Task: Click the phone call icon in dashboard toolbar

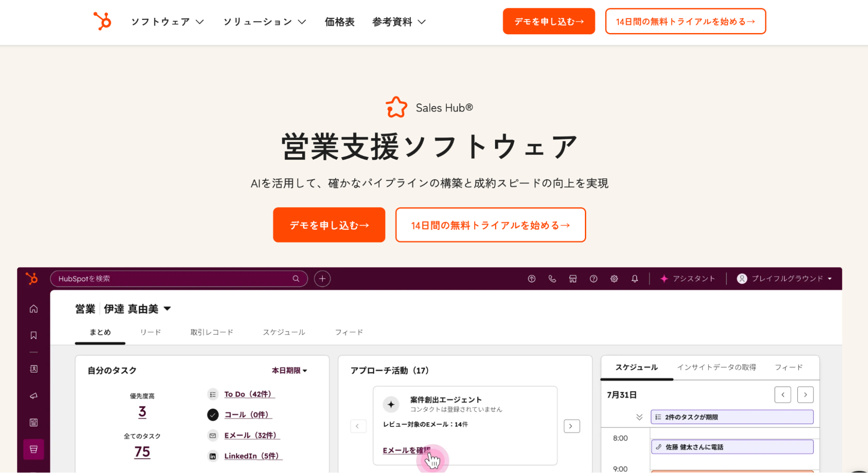Action: (552, 279)
